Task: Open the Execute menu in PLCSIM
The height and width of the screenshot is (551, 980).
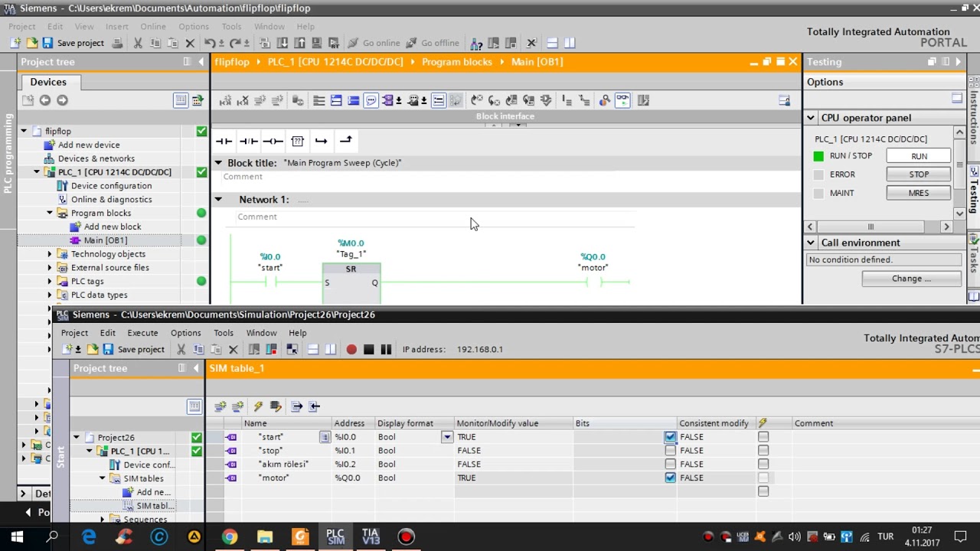Action: (142, 333)
